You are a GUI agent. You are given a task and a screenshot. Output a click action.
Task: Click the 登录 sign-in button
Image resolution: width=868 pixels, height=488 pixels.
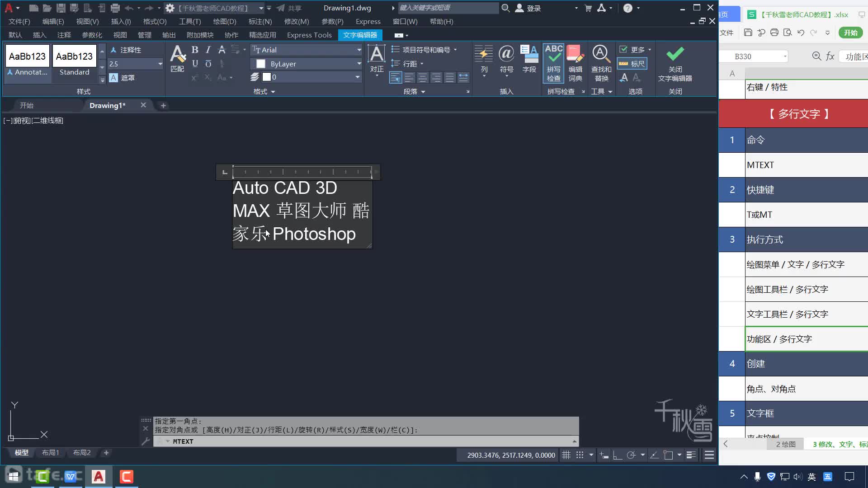coord(528,8)
